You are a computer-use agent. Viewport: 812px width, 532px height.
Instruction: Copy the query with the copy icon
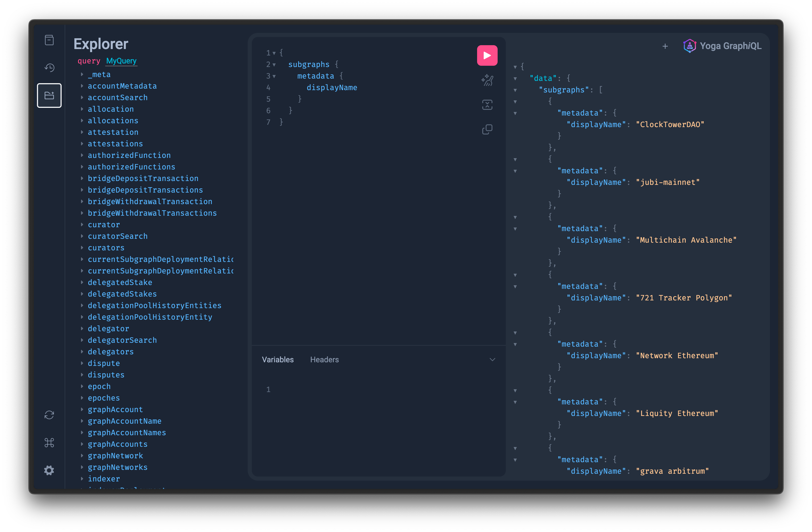point(487,129)
